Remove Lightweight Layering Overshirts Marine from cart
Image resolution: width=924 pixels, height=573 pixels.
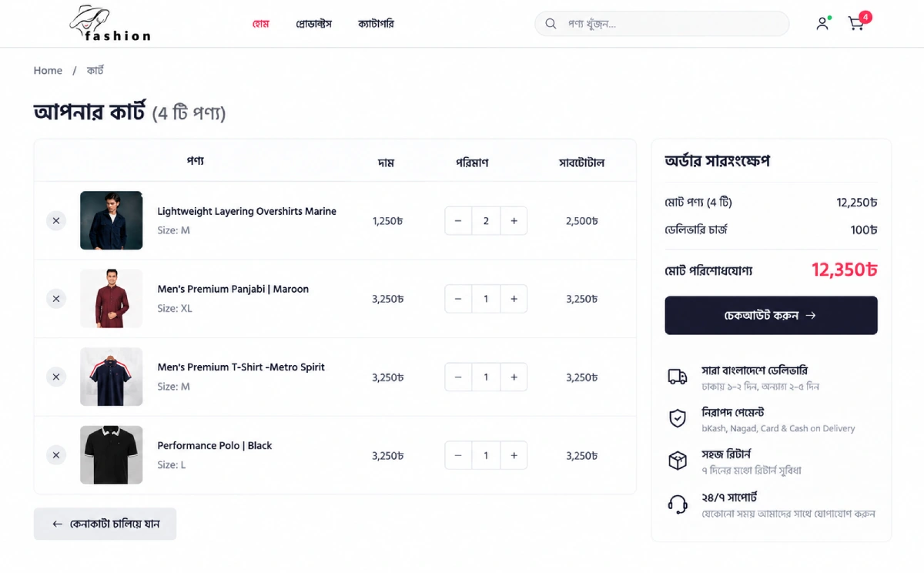55,221
